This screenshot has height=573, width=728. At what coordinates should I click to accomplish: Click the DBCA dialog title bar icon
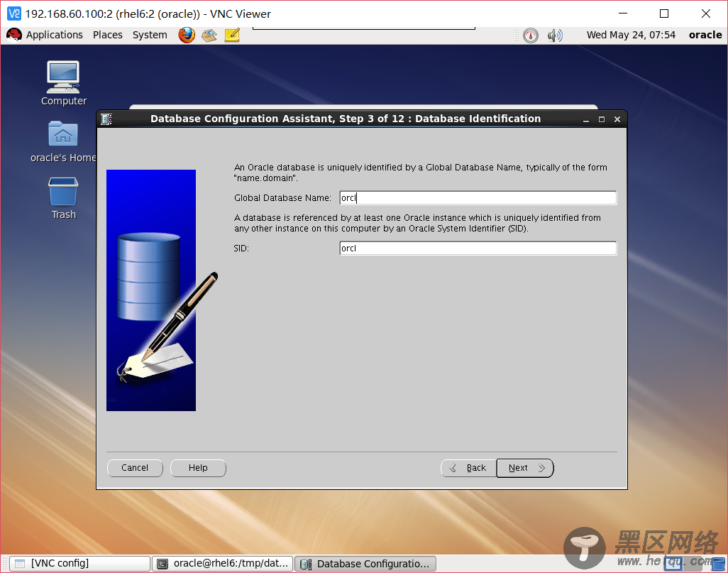pyautogui.click(x=106, y=119)
